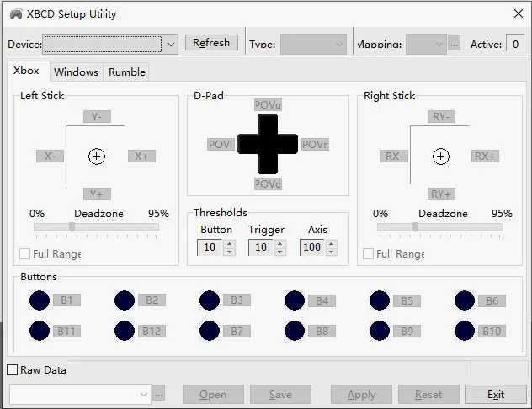Click the Active count field
This screenshot has width=532, height=409.
click(x=515, y=44)
